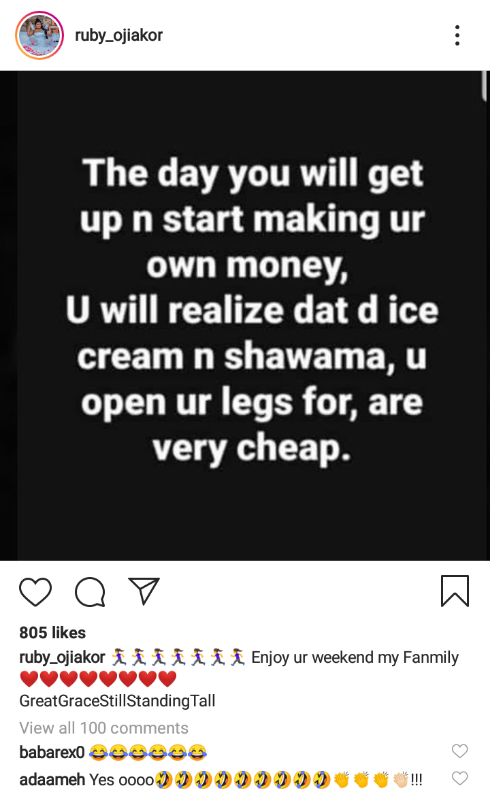The height and width of the screenshot is (799, 490).
Task: Click the GreatGraceStillStandingTall caption text
Action: (117, 701)
